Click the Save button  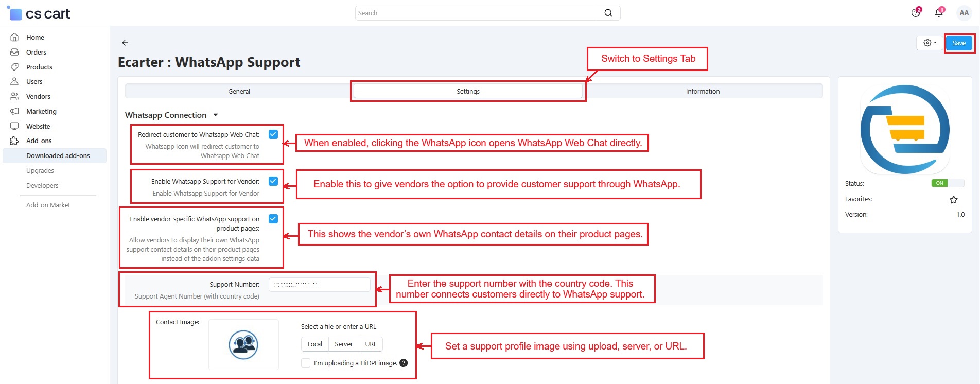click(x=958, y=43)
